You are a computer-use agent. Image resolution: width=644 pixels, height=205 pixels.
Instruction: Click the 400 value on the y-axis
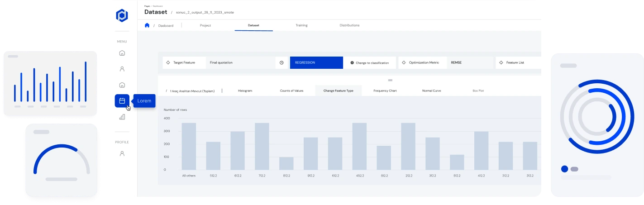click(x=167, y=118)
